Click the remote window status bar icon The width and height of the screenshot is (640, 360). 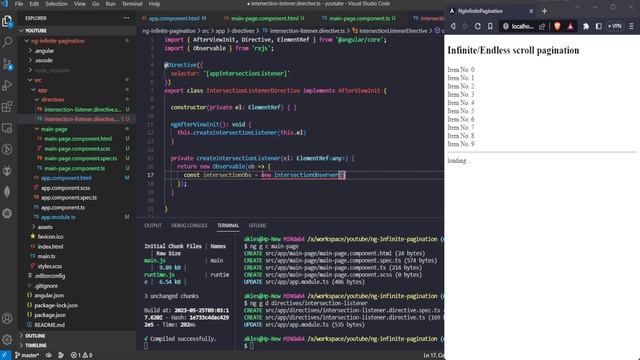(5, 356)
